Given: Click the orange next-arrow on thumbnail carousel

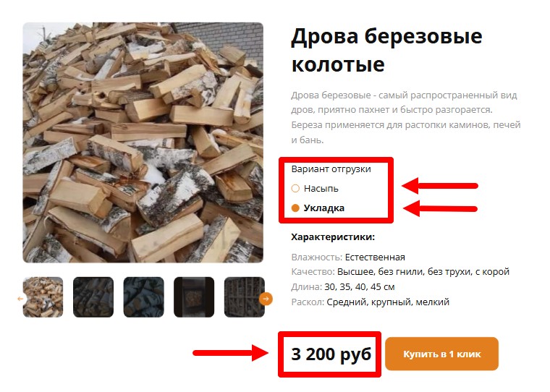Looking at the screenshot, I should 266,299.
